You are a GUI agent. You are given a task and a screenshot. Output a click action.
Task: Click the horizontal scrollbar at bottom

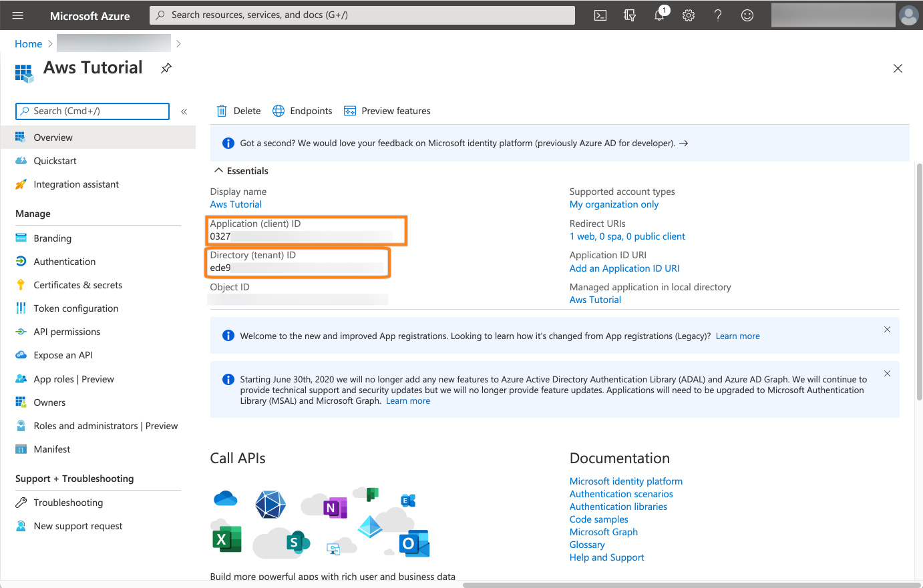[688, 585]
